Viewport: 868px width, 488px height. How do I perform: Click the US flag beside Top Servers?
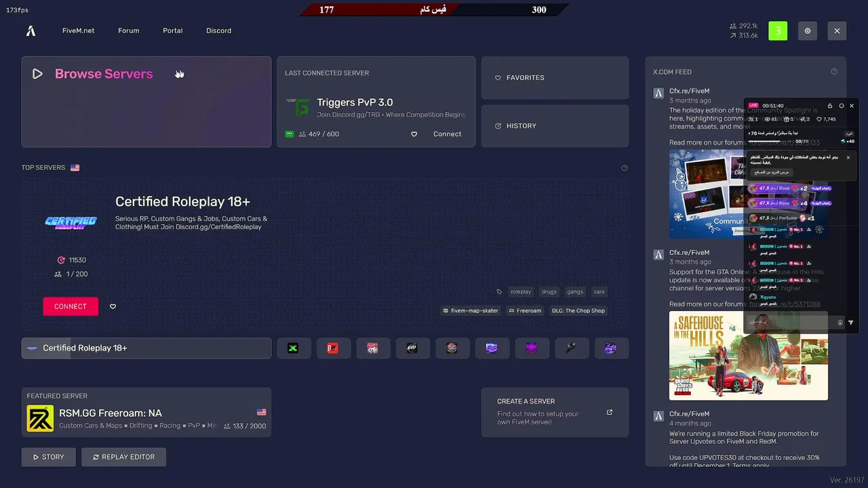(75, 167)
